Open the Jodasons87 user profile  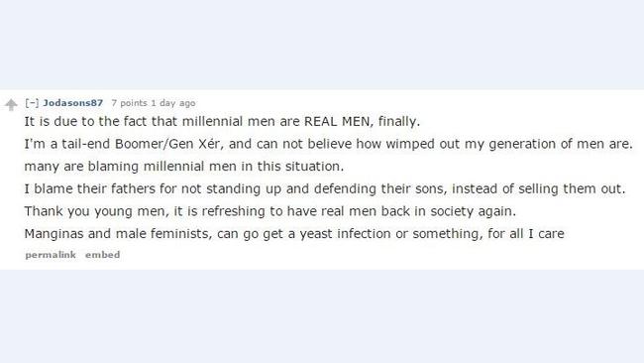(72, 103)
